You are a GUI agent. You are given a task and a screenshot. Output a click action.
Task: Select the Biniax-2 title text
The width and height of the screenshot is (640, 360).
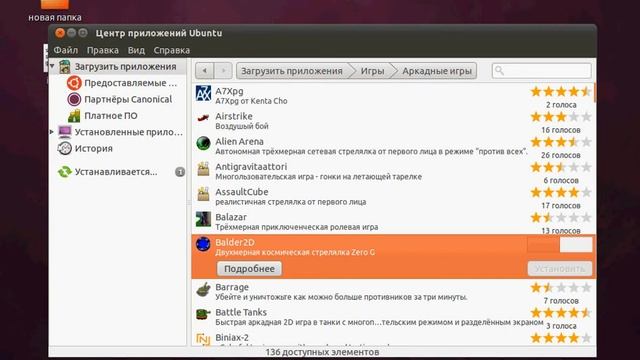[x=232, y=338]
